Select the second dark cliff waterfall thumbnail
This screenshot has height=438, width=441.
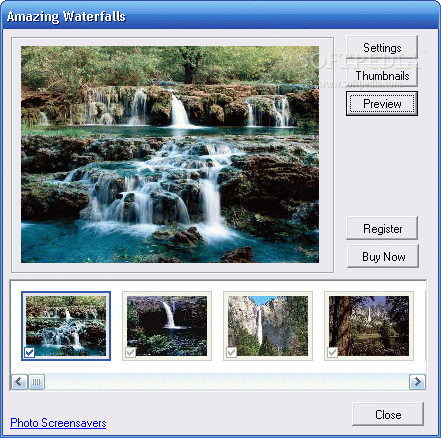[167, 326]
